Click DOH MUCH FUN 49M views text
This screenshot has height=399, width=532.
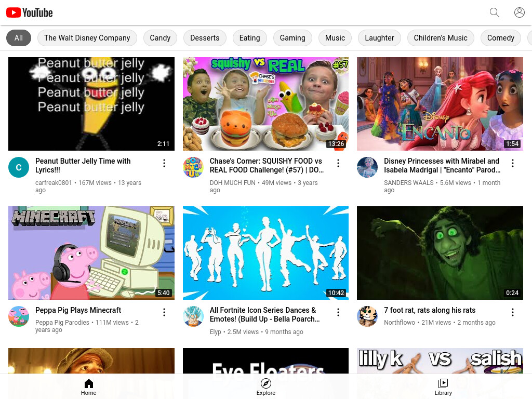[263, 187]
